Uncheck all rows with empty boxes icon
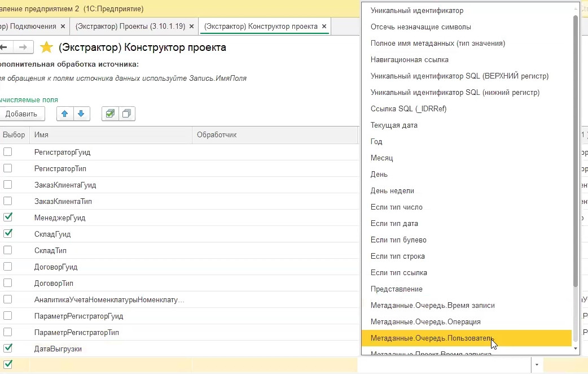This screenshot has height=374, width=588. click(x=127, y=114)
